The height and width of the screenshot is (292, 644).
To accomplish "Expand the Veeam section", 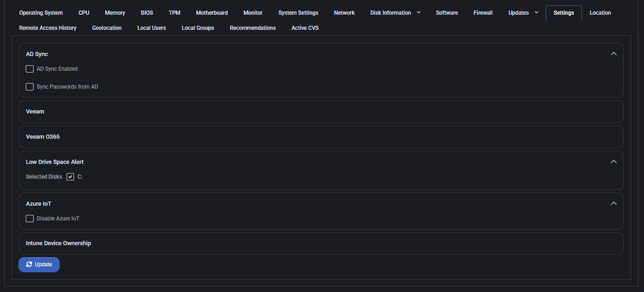I will (321, 112).
